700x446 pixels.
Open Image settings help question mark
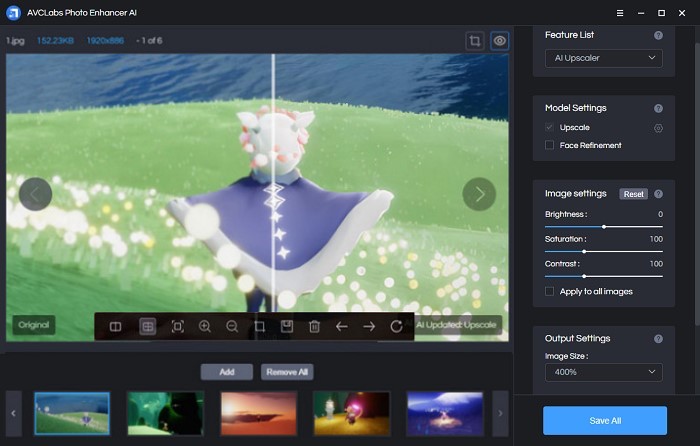point(658,194)
